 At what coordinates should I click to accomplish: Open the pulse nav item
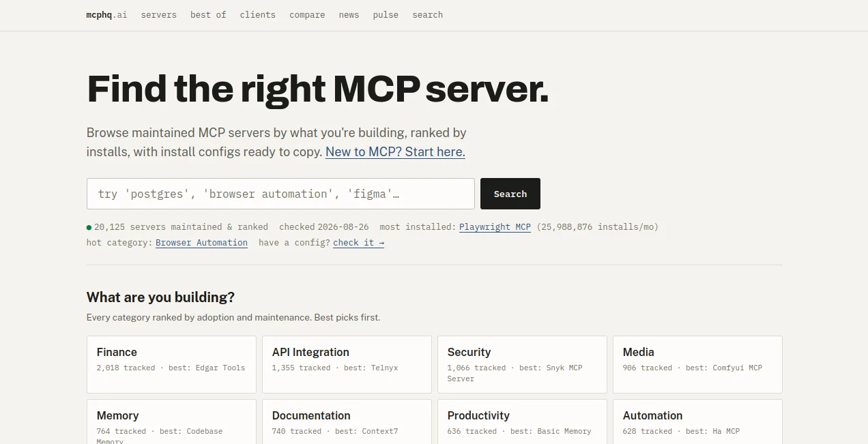[x=386, y=14]
